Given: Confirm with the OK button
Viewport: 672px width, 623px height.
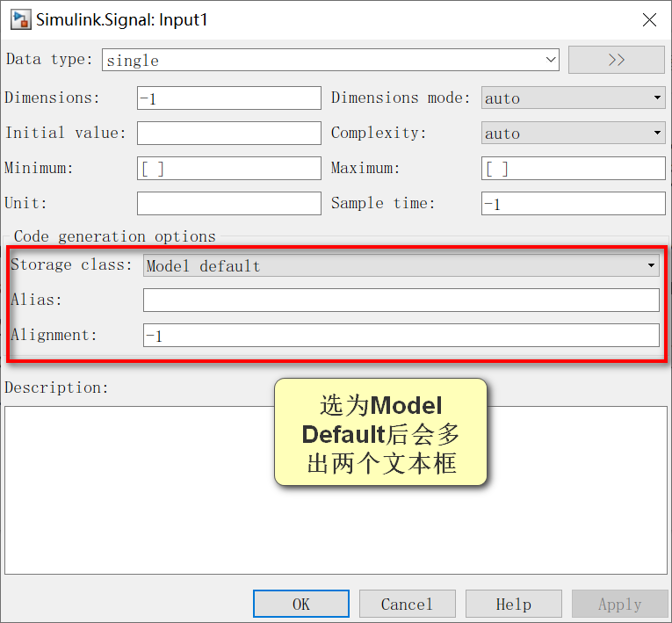Looking at the screenshot, I should click(300, 604).
